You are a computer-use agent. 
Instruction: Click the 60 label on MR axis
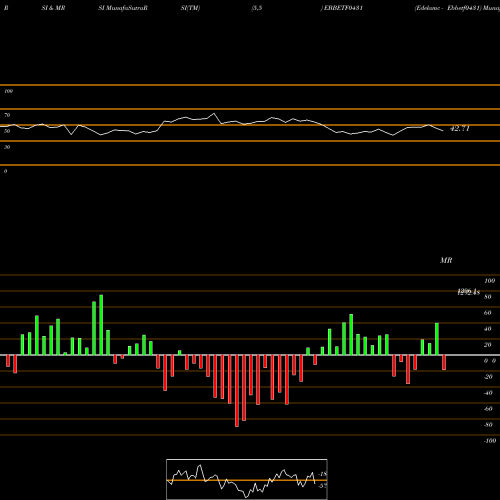tap(488, 313)
